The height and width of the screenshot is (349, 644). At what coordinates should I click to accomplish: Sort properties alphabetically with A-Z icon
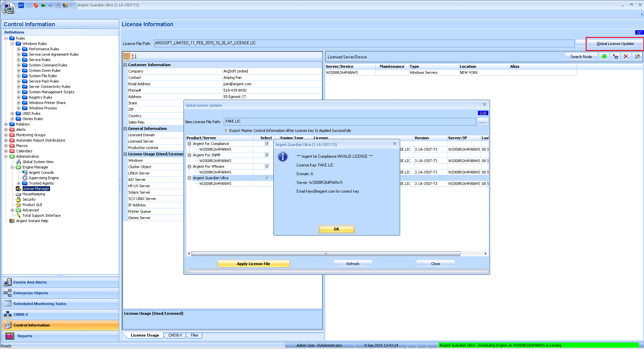134,56
